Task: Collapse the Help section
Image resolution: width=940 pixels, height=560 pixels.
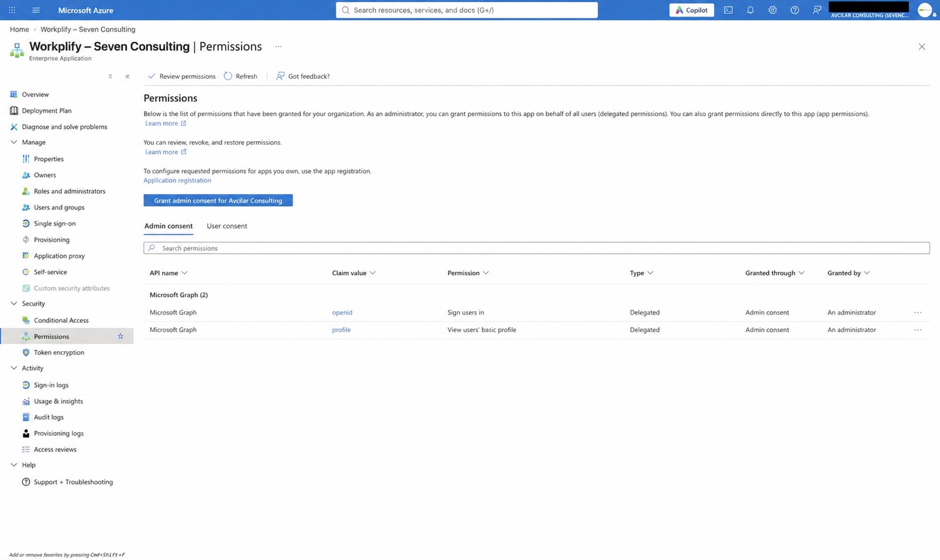Action: pos(14,465)
